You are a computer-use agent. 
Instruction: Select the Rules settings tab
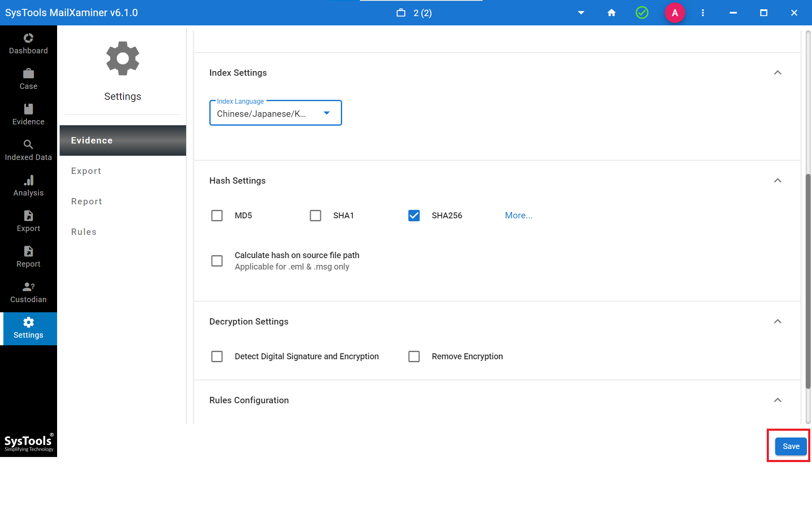[x=84, y=232]
